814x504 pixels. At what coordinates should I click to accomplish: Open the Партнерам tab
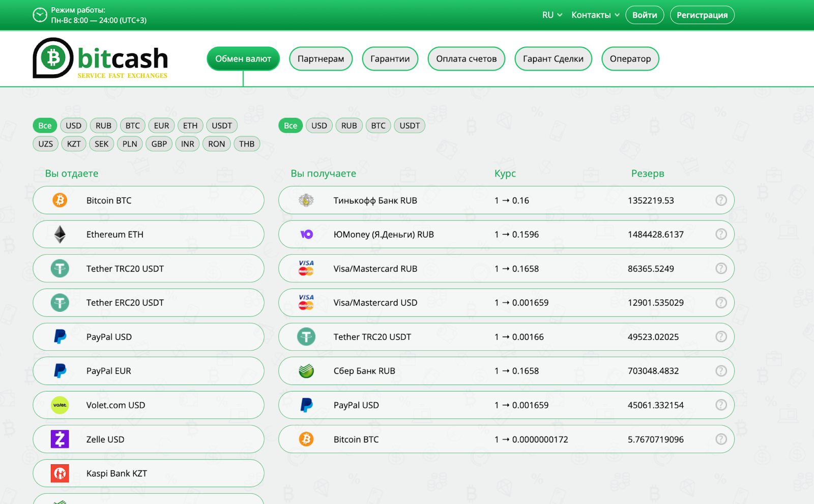pyautogui.click(x=321, y=58)
